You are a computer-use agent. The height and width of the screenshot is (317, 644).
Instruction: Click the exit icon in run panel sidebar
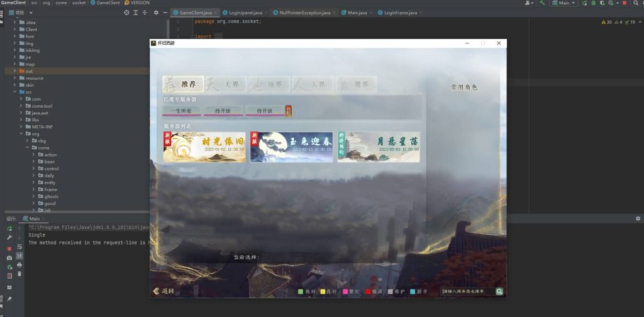pyautogui.click(x=9, y=275)
